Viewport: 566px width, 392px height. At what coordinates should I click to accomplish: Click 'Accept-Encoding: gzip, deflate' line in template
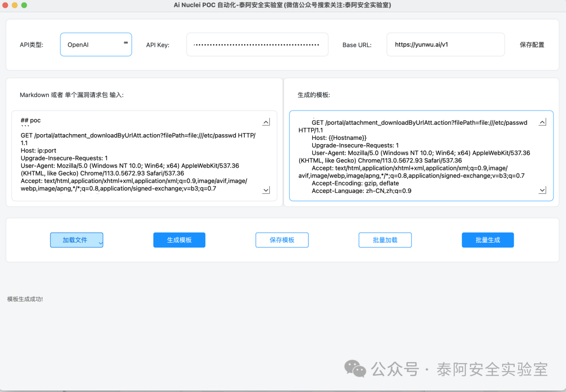(x=355, y=183)
